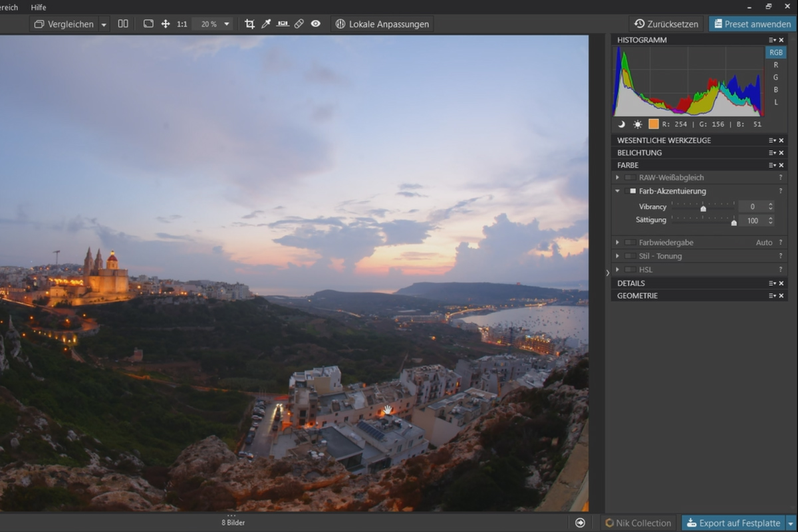Open the Vergleichen dropdown arrow
Screen dimensions: 798x532
point(104,25)
